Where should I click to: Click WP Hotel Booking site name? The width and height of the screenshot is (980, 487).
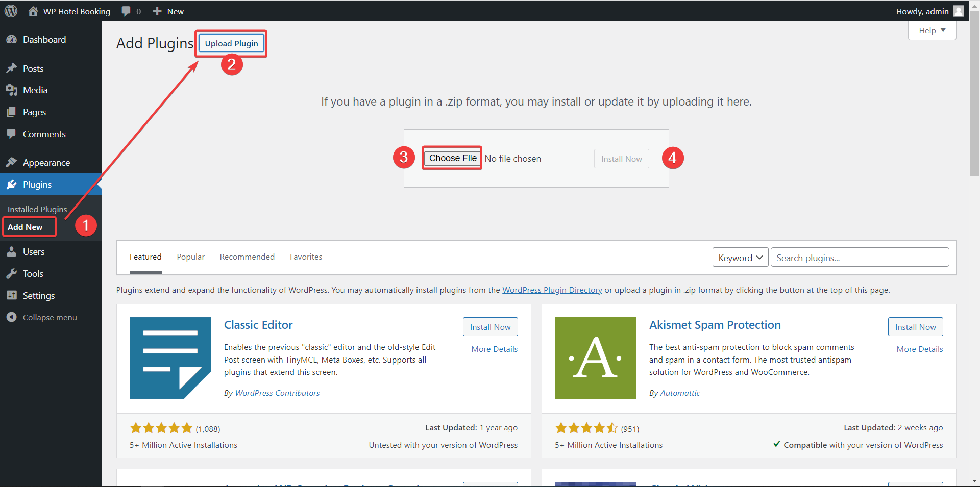tap(77, 11)
